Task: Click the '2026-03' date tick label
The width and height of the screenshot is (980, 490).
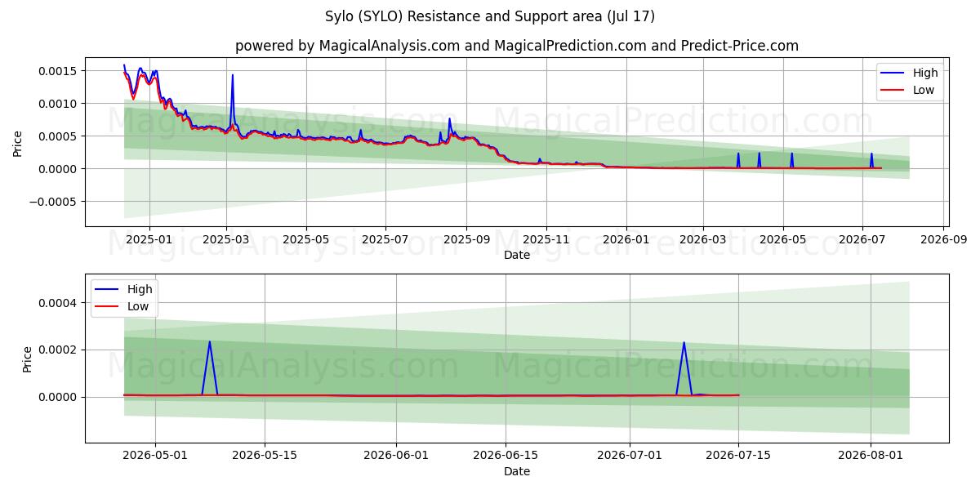Action: coord(703,240)
